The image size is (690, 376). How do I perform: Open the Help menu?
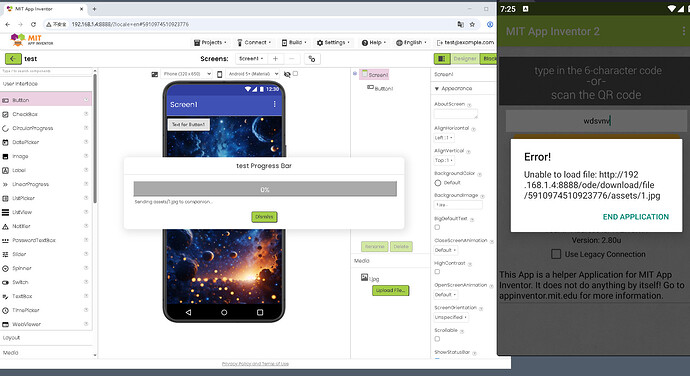click(x=374, y=42)
